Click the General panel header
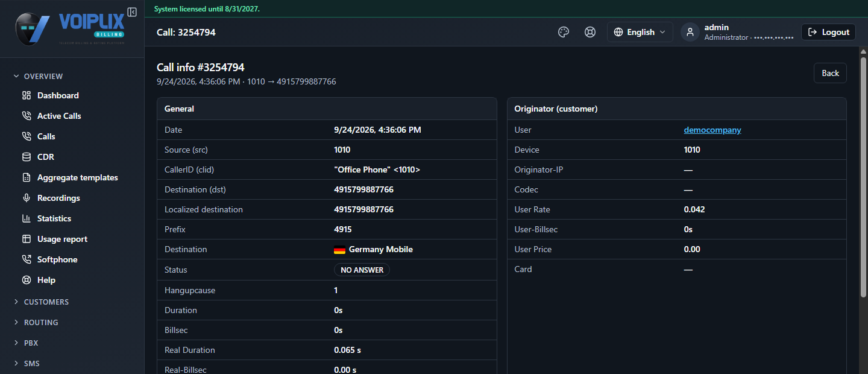This screenshot has height=374, width=868. [327, 109]
